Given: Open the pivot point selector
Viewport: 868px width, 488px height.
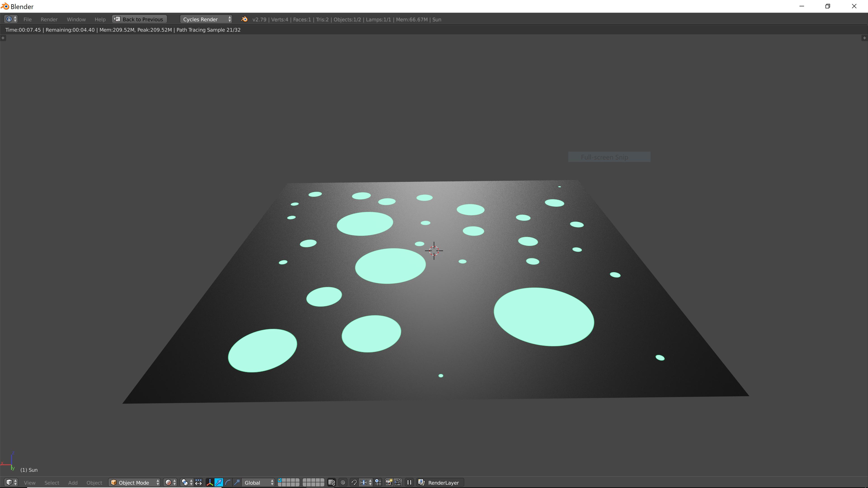Looking at the screenshot, I should (x=187, y=482).
